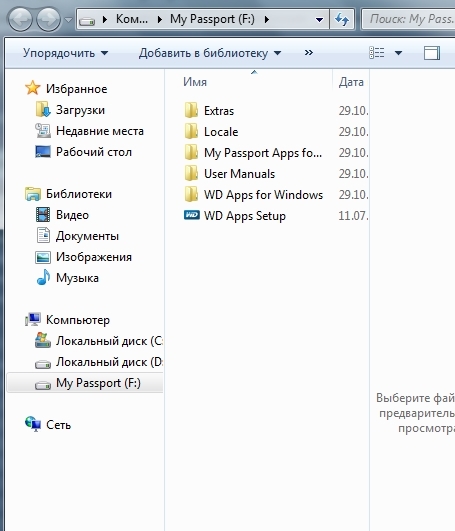
Task: Open the Упорядочить menu
Action: [x=65, y=53]
